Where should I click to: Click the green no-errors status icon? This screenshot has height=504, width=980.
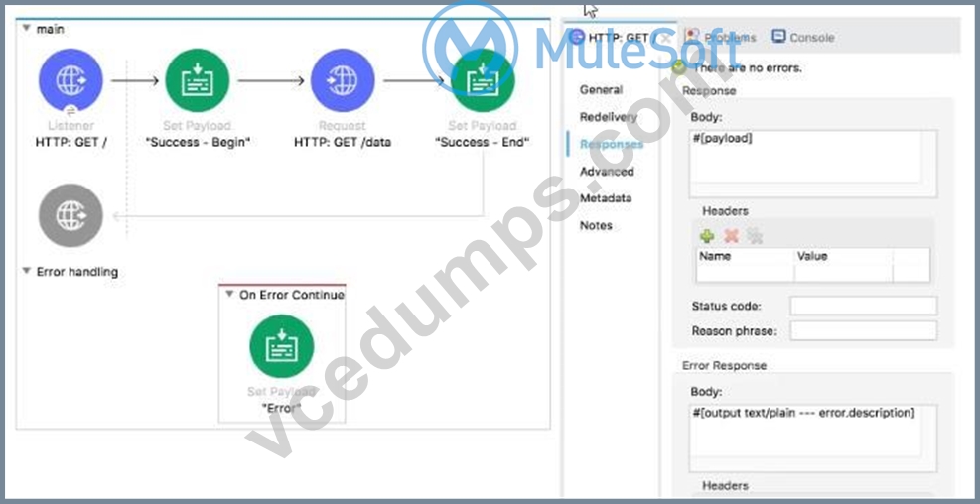point(679,67)
